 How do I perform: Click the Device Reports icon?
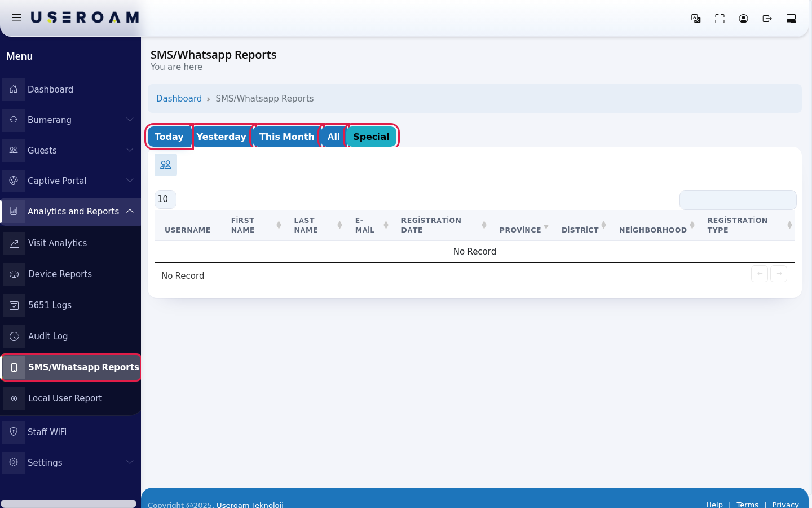(14, 274)
